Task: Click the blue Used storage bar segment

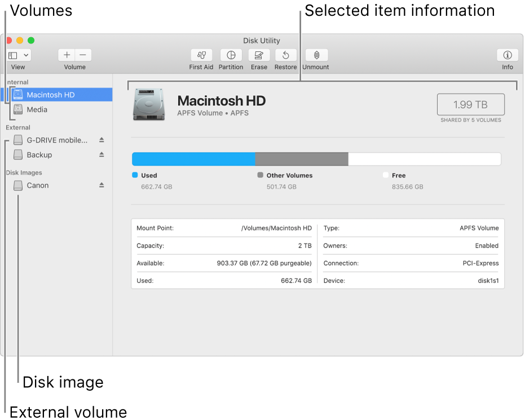Action: click(193, 159)
